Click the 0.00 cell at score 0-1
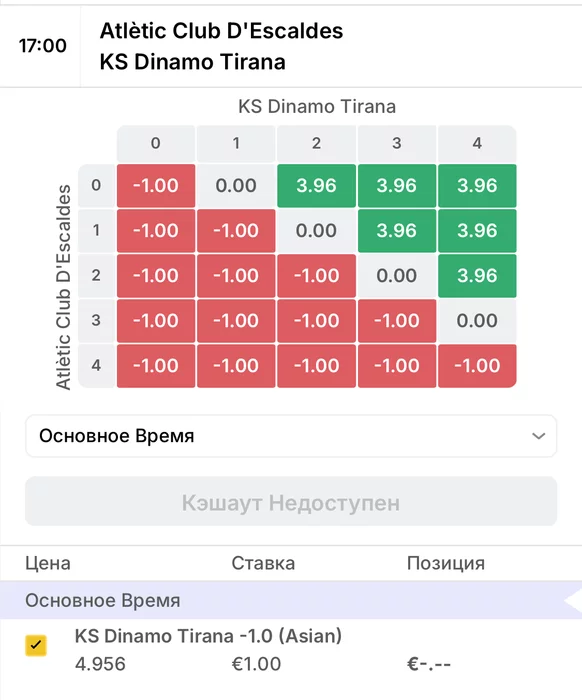Image resolution: width=582 pixels, height=700 pixels. tap(236, 186)
